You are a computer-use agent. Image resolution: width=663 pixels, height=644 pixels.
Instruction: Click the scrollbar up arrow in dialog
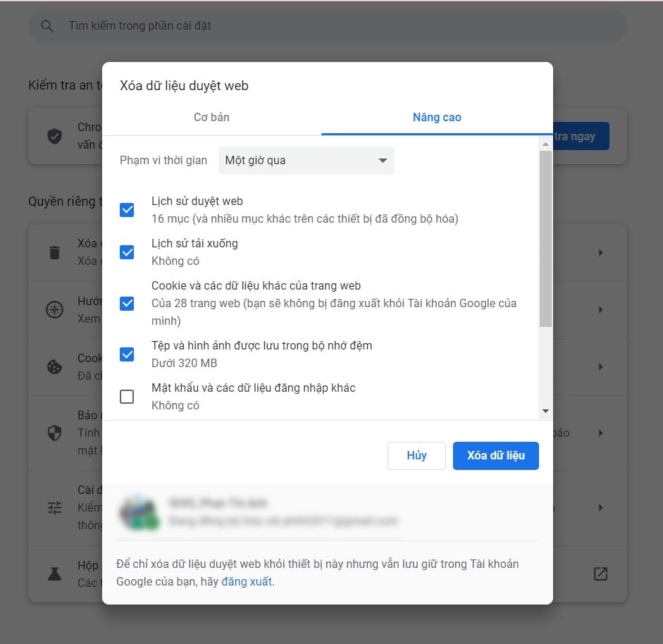tap(545, 144)
